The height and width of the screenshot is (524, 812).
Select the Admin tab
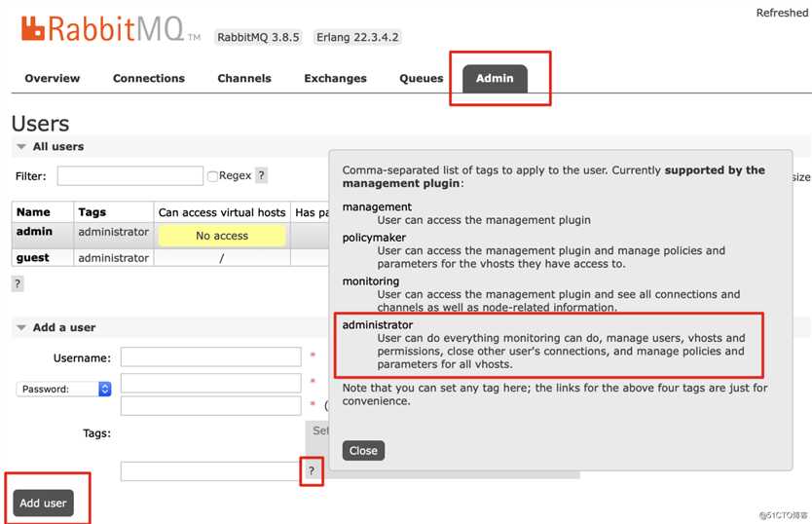[495, 79]
